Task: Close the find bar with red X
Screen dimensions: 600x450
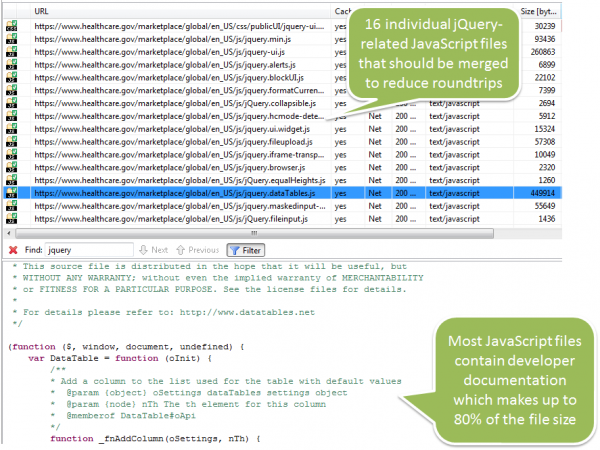Action: [13, 250]
